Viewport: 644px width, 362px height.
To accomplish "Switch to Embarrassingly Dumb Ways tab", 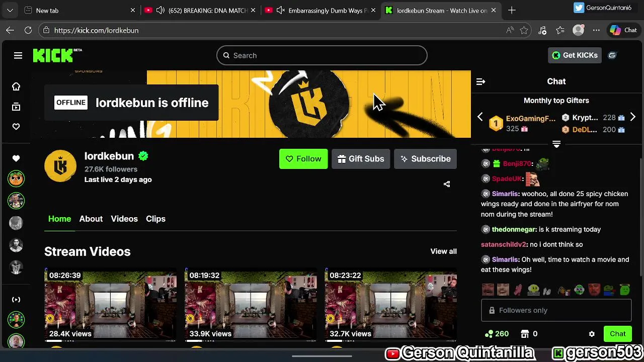I will pyautogui.click(x=321, y=10).
